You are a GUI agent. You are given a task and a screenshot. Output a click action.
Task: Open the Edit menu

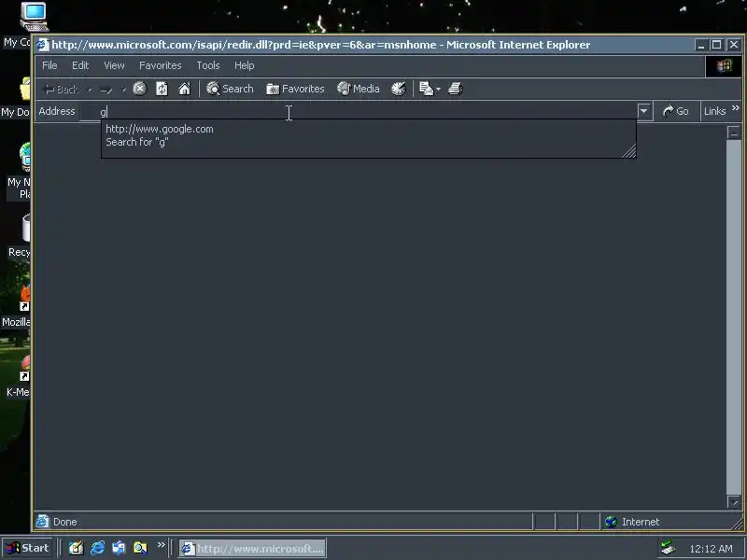[x=80, y=65]
